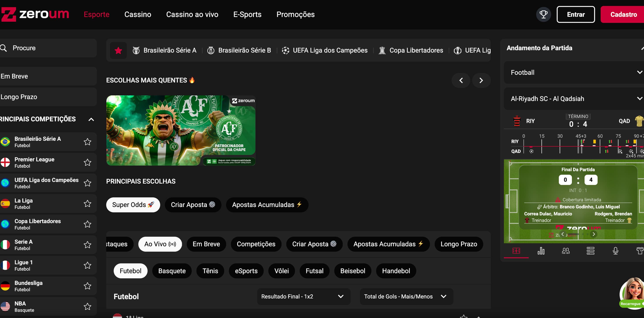Favorite Brasileirão Série A with star
The height and width of the screenshot is (318, 644).
(87, 142)
